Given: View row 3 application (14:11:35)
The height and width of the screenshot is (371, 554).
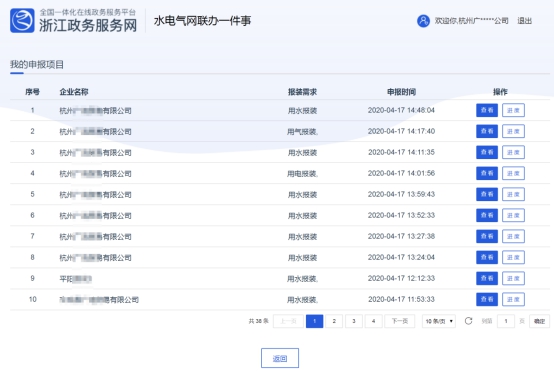Looking at the screenshot, I should pos(487,152).
